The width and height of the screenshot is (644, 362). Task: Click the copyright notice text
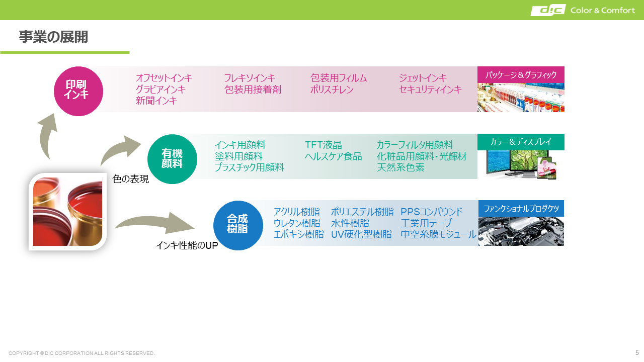click(x=82, y=353)
